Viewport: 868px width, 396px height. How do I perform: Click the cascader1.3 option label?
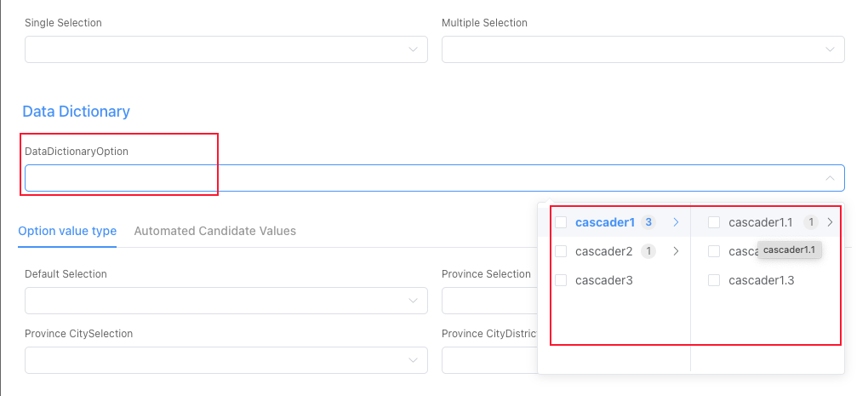[x=762, y=280]
